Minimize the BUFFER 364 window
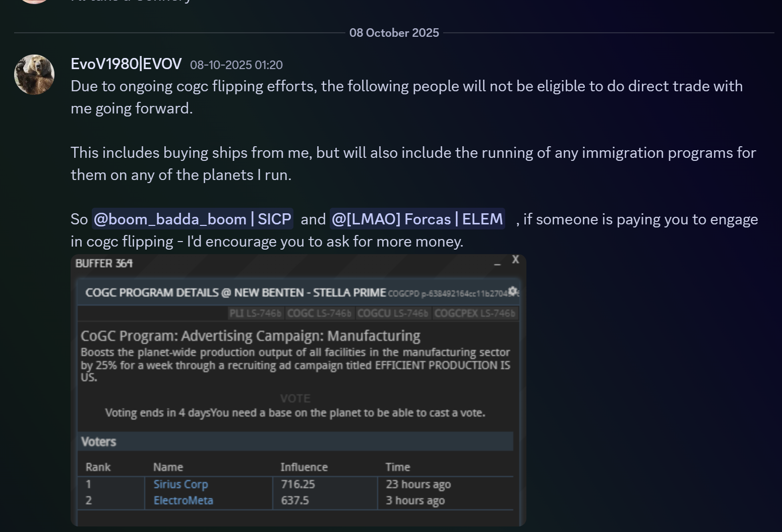Image resolution: width=782 pixels, height=532 pixels. click(497, 263)
